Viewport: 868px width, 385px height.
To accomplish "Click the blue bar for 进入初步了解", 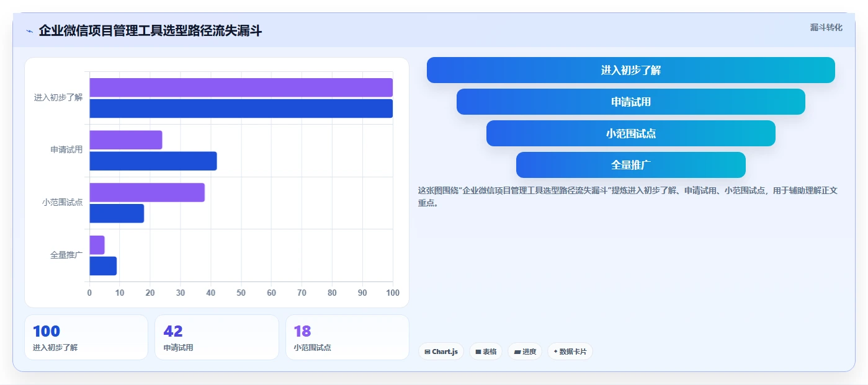I will tap(241, 108).
